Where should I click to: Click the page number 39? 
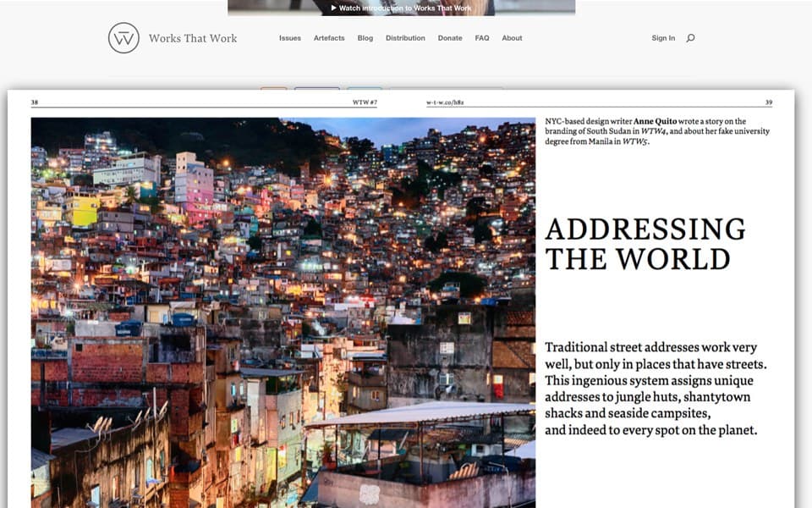(769, 102)
